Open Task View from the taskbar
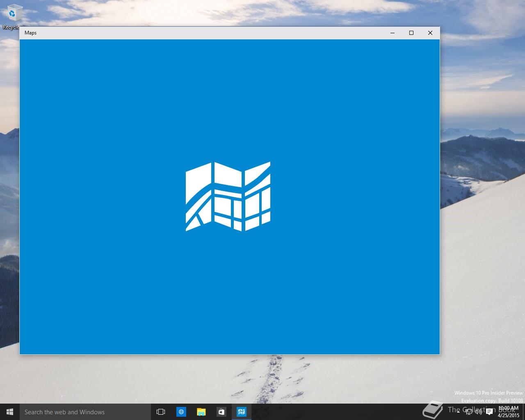 tap(161, 412)
